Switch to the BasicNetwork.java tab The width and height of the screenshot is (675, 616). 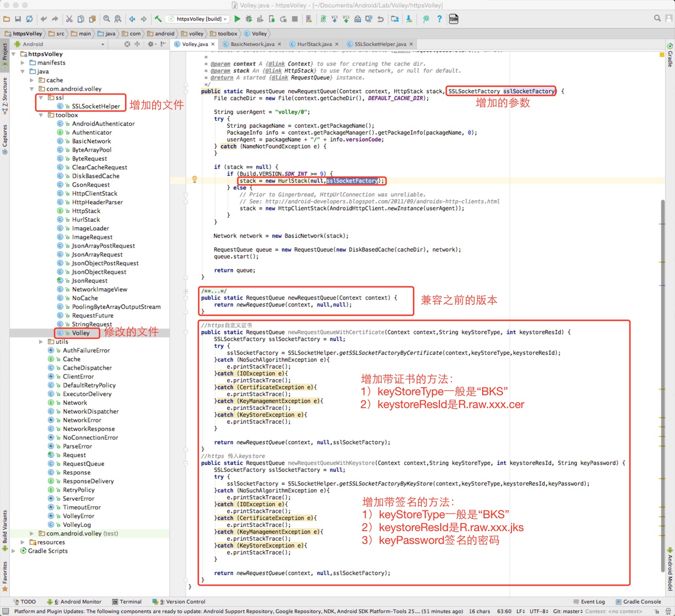[x=252, y=44]
